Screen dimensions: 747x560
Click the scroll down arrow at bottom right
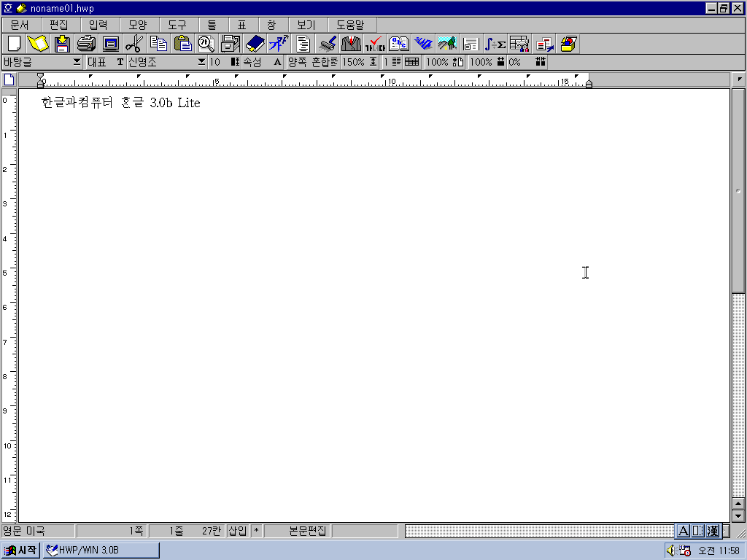[738, 516]
